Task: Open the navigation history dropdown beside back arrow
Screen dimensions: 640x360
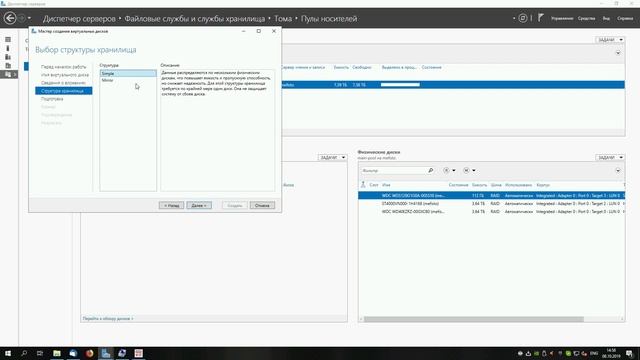Action: coord(29,18)
